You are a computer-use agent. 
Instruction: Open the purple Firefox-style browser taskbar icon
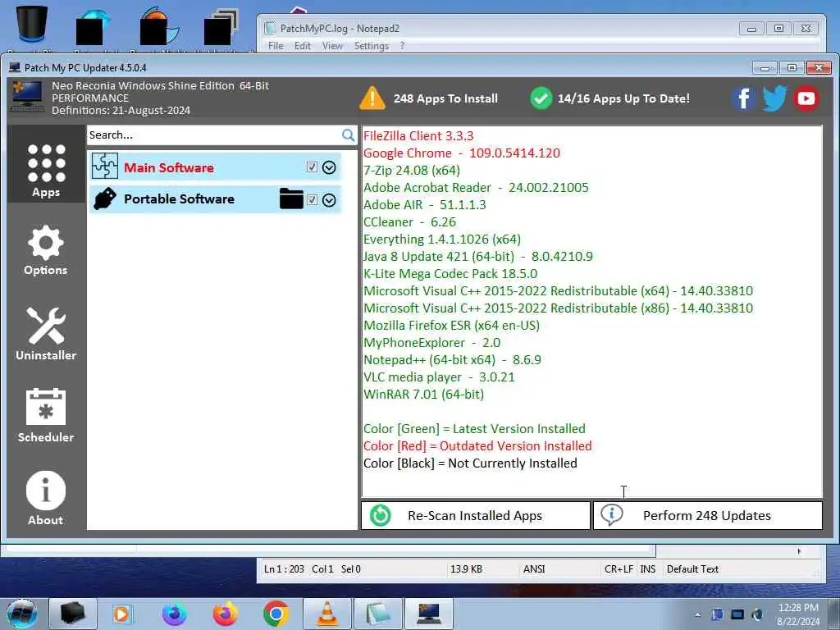175,614
